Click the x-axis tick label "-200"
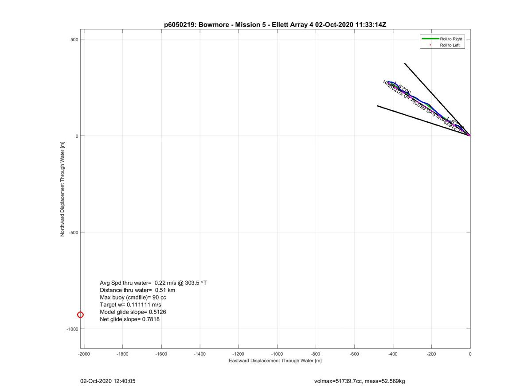The image size is (532, 392). click(431, 354)
